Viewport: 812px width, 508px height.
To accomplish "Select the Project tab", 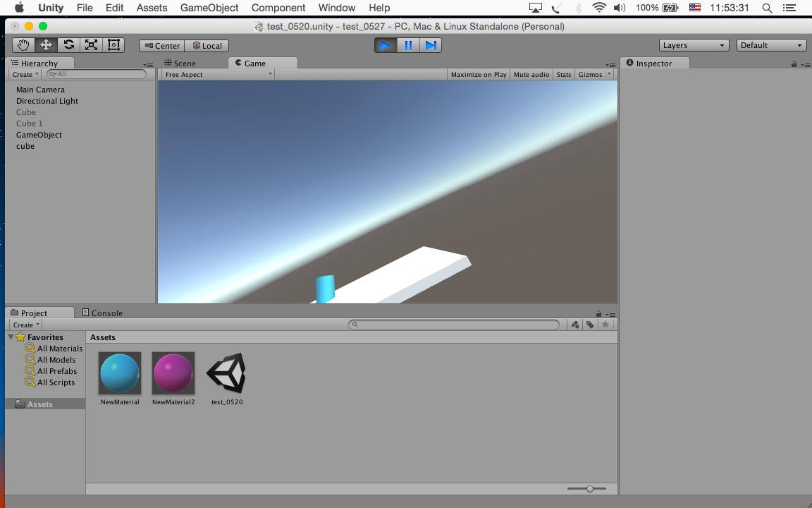I will click(x=39, y=313).
